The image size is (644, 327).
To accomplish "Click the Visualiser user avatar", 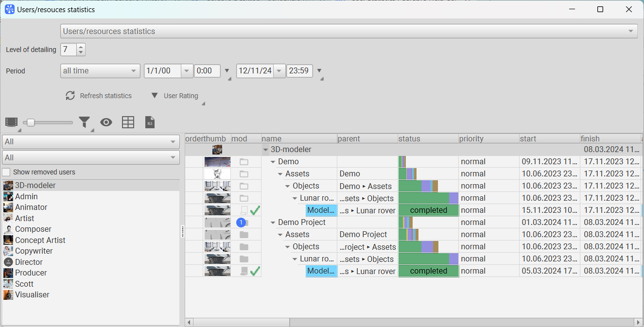I will pyautogui.click(x=8, y=295).
